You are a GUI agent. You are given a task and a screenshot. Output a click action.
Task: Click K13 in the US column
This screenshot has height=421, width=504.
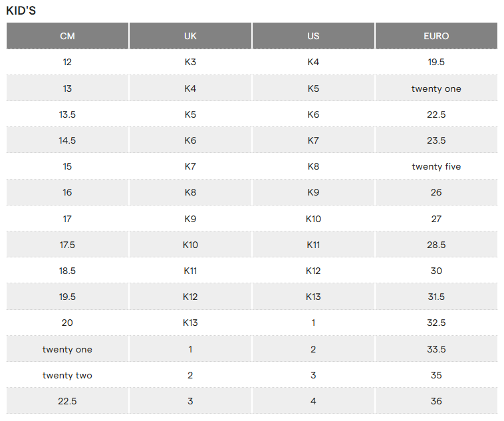[x=313, y=297]
